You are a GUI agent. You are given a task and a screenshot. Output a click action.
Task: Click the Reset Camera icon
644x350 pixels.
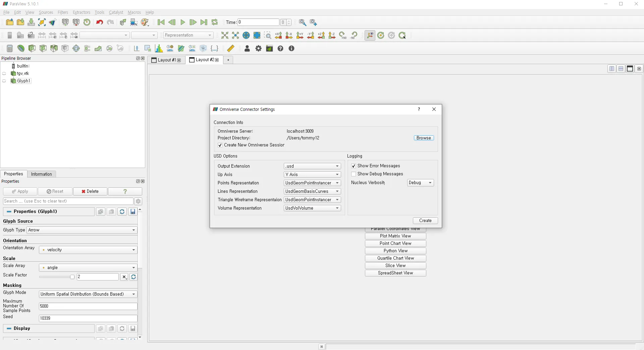coord(225,35)
